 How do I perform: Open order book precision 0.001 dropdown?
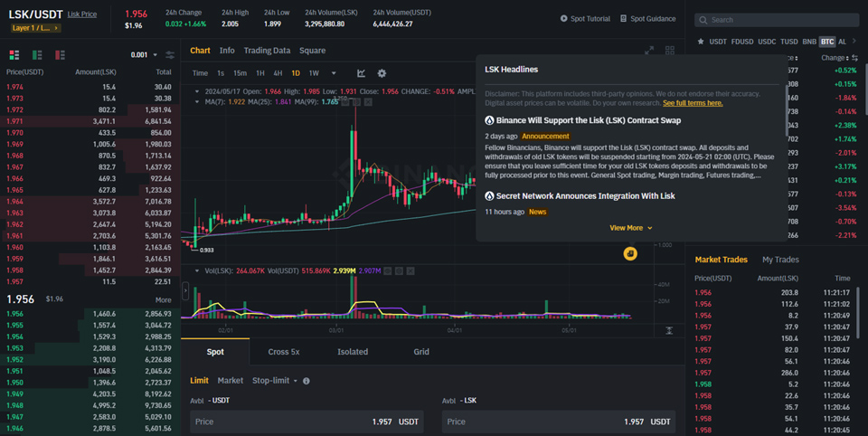[144, 55]
